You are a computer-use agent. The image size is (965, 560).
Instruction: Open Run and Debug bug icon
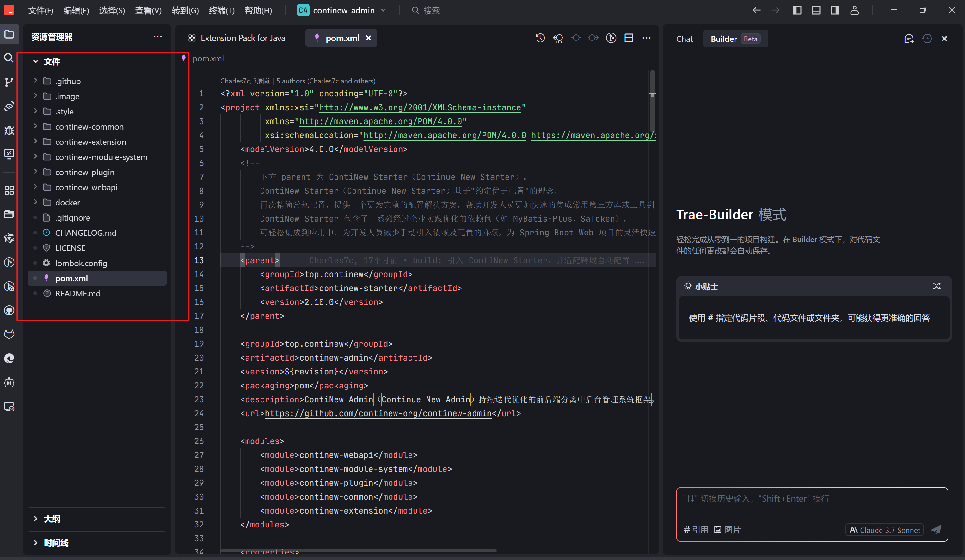coord(9,130)
